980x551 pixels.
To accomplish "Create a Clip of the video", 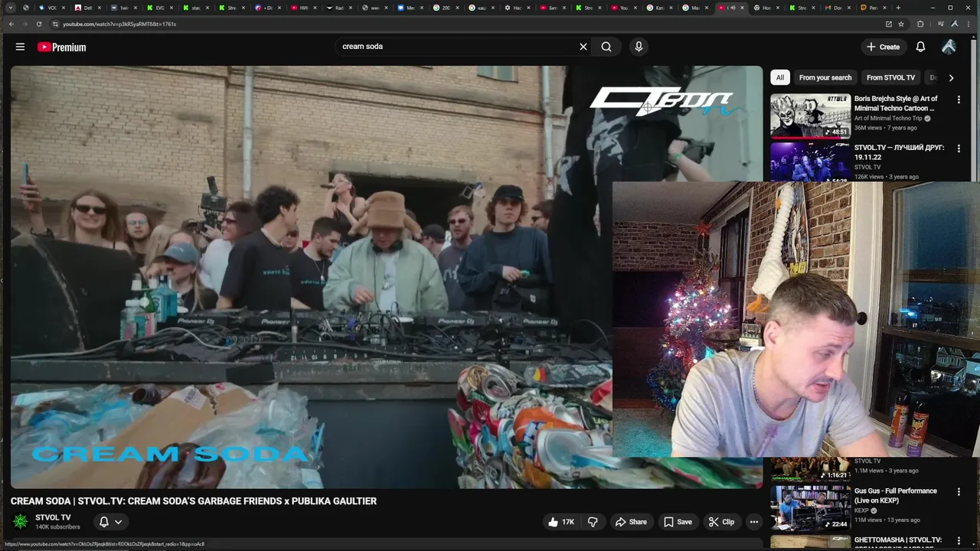I will (x=721, y=522).
